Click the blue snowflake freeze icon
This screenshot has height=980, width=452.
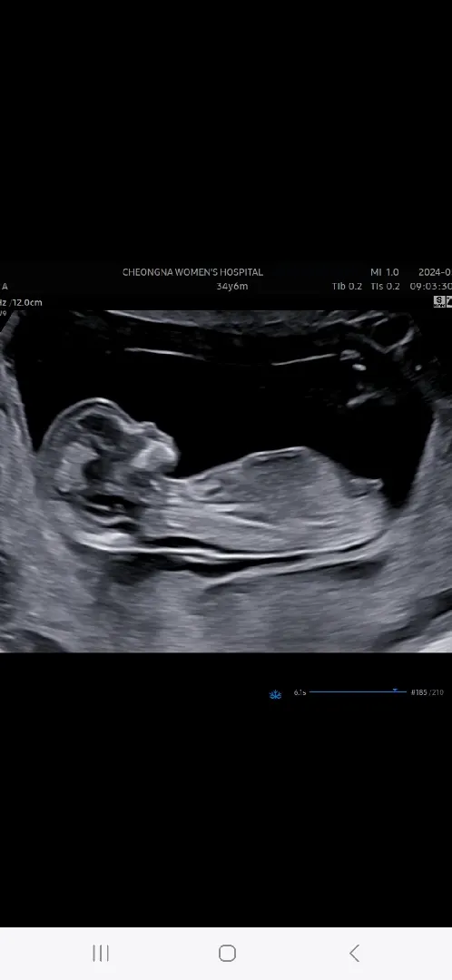point(275,694)
